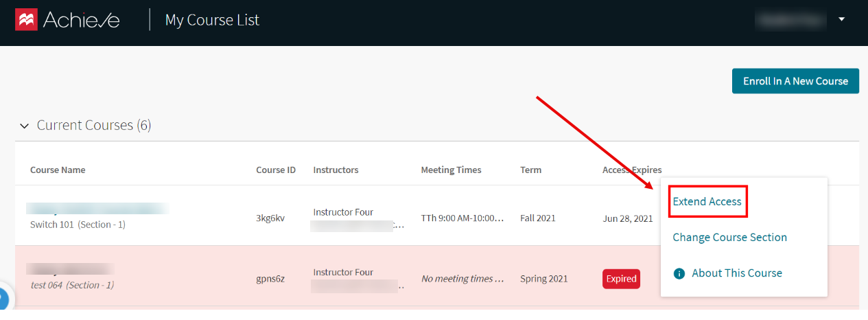Open the expired test 064 course
The height and width of the screenshot is (320, 868).
tap(70, 269)
